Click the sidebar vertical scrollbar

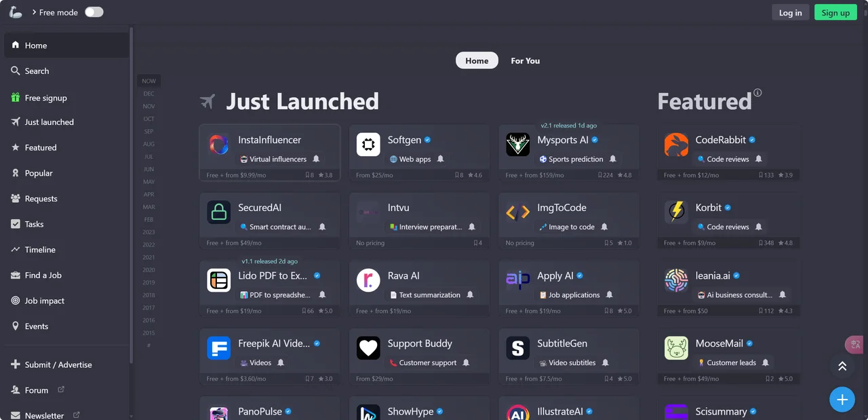tap(131, 197)
